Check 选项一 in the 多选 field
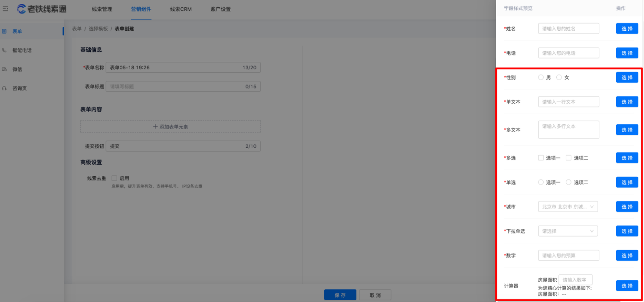 (x=541, y=158)
